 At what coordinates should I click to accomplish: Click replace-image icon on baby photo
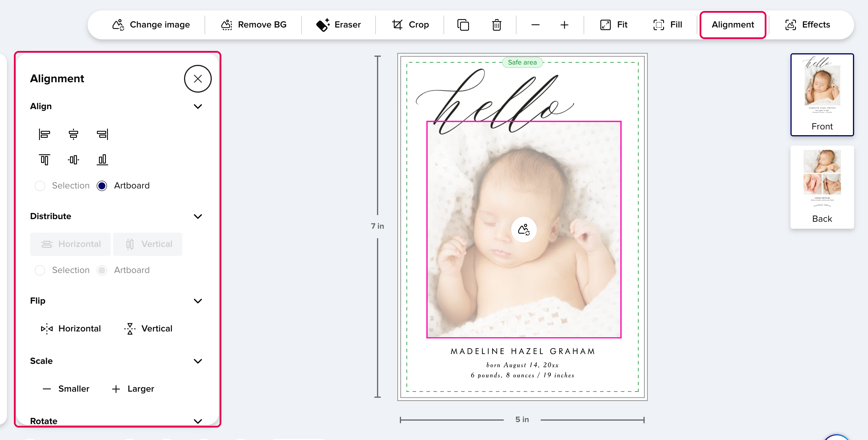click(524, 230)
